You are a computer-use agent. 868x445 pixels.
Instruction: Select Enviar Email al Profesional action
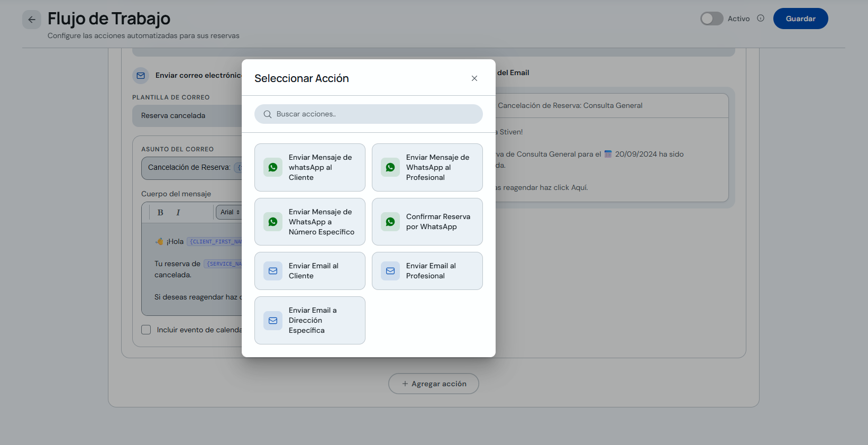click(427, 271)
